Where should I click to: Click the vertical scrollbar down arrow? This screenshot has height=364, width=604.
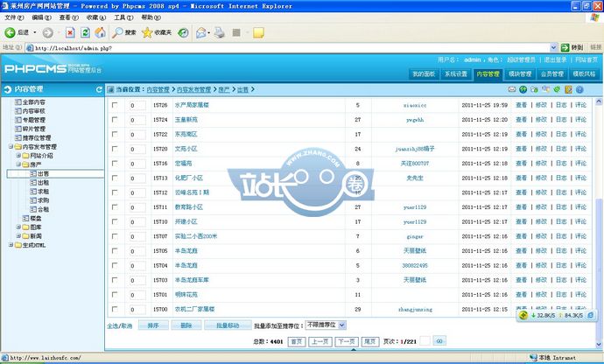point(599,345)
